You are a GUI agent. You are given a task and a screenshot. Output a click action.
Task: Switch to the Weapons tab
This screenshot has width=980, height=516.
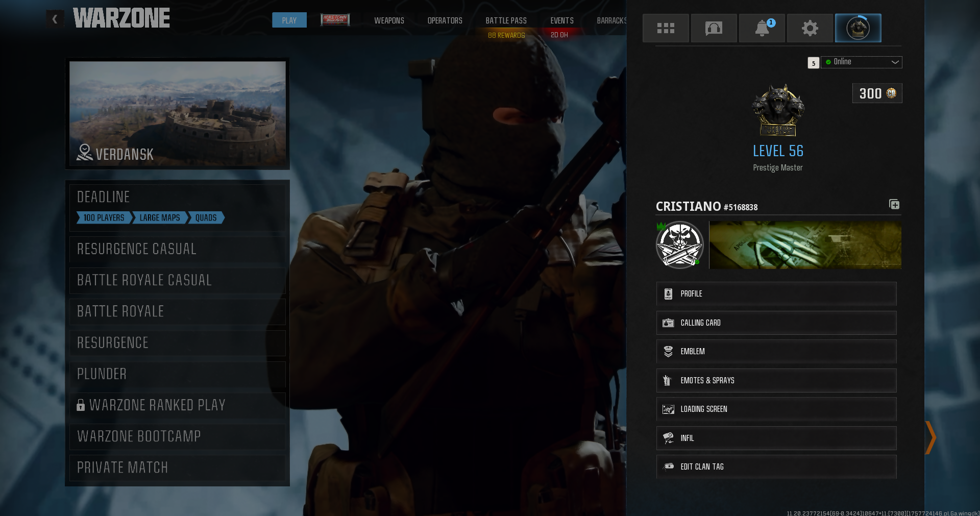click(x=389, y=20)
